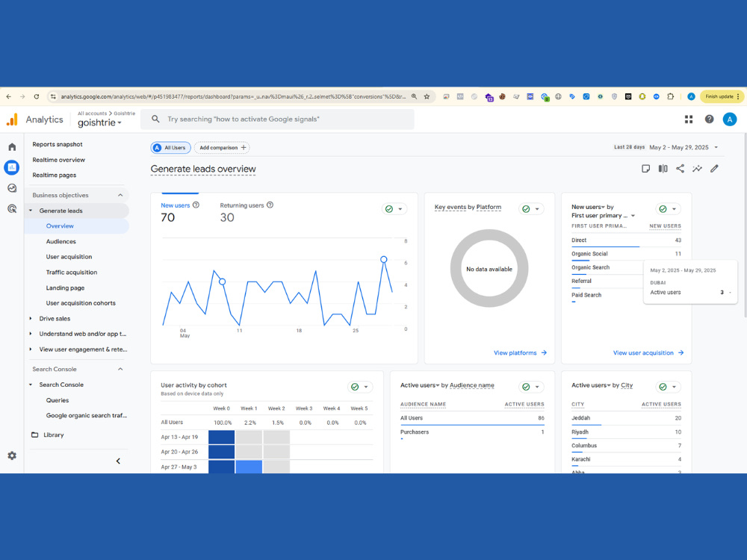
Task: Click the customize report note icon
Action: coord(645,169)
